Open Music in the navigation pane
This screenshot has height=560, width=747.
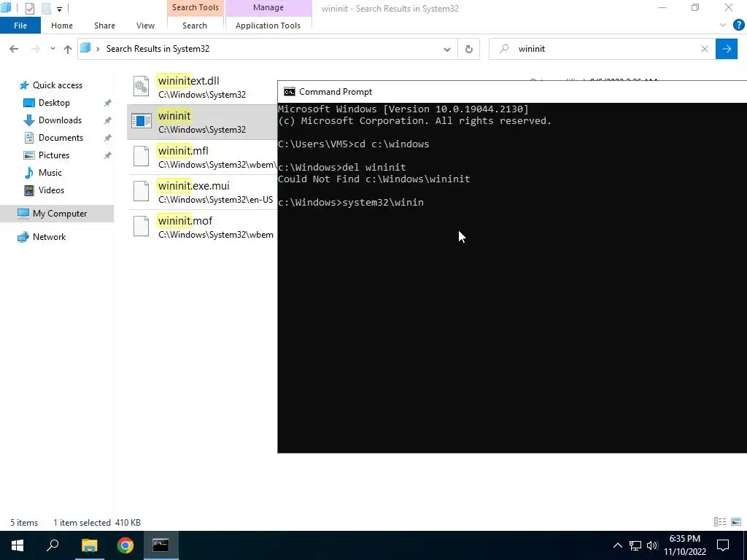click(50, 173)
